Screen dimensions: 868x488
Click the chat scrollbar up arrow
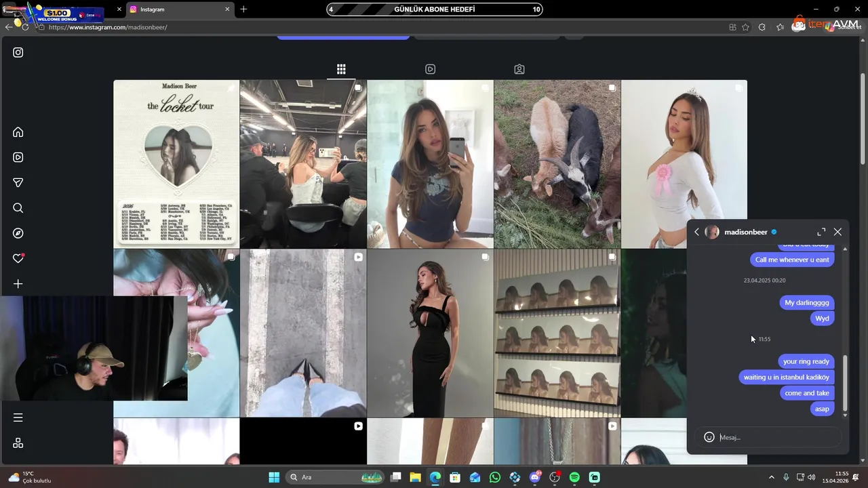(845, 249)
